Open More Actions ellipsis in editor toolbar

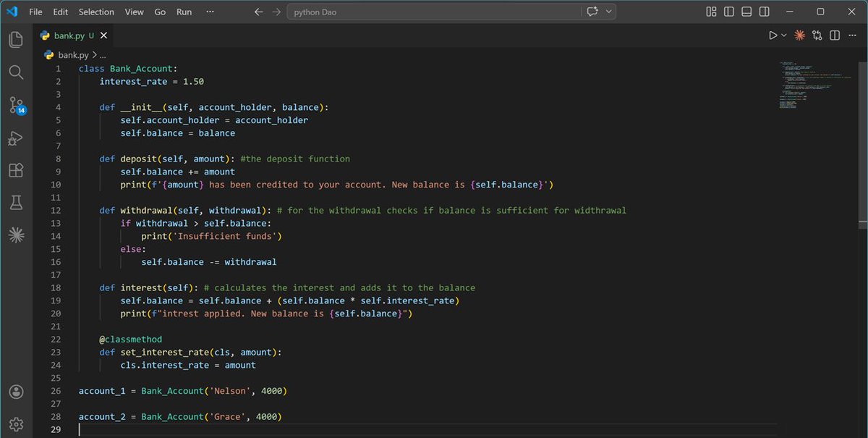click(852, 35)
